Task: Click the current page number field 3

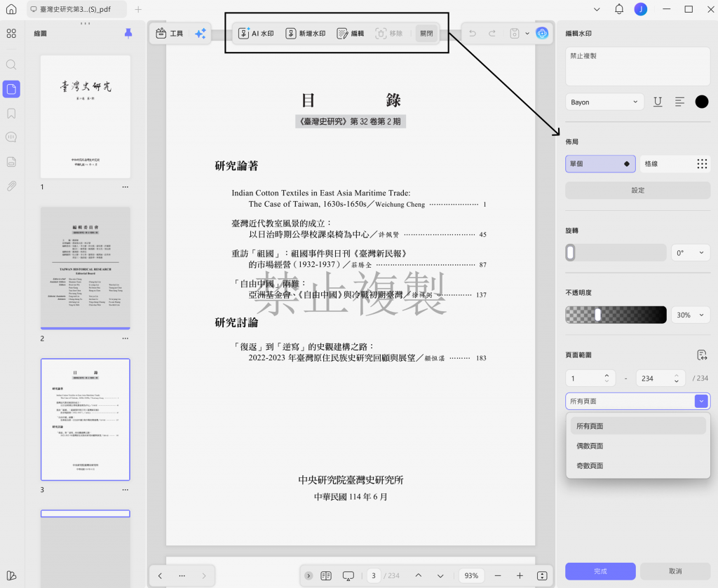Action: pos(374,575)
